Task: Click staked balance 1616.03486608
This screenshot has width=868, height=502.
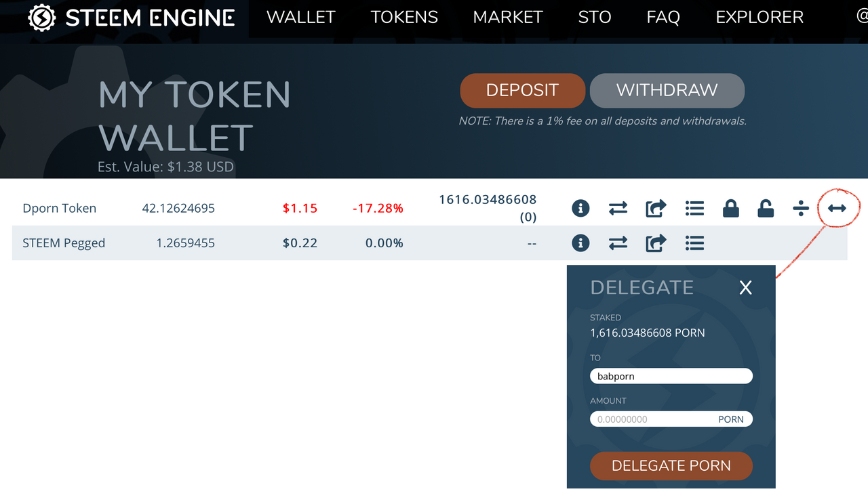Action: (x=488, y=200)
